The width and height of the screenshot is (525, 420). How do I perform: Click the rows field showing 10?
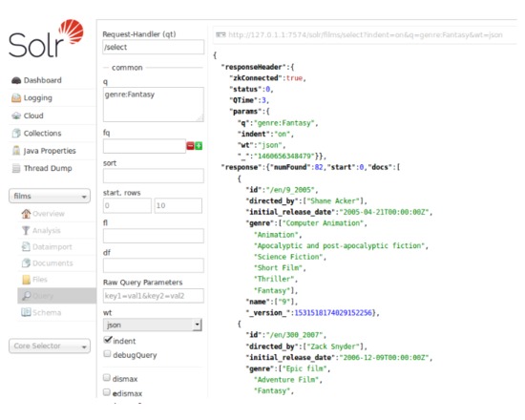click(x=178, y=205)
